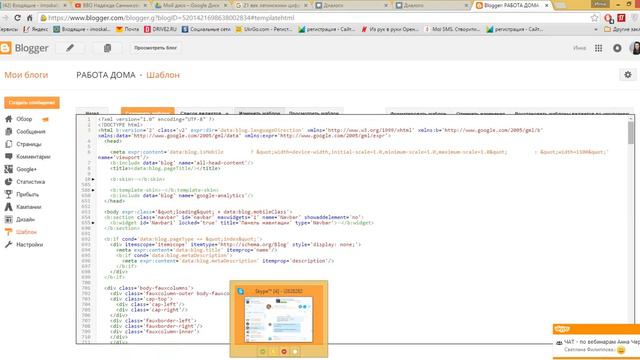Expand the folded b:skin code at line 10
The height and width of the screenshot is (360, 640).
pyautogui.click(x=93, y=179)
